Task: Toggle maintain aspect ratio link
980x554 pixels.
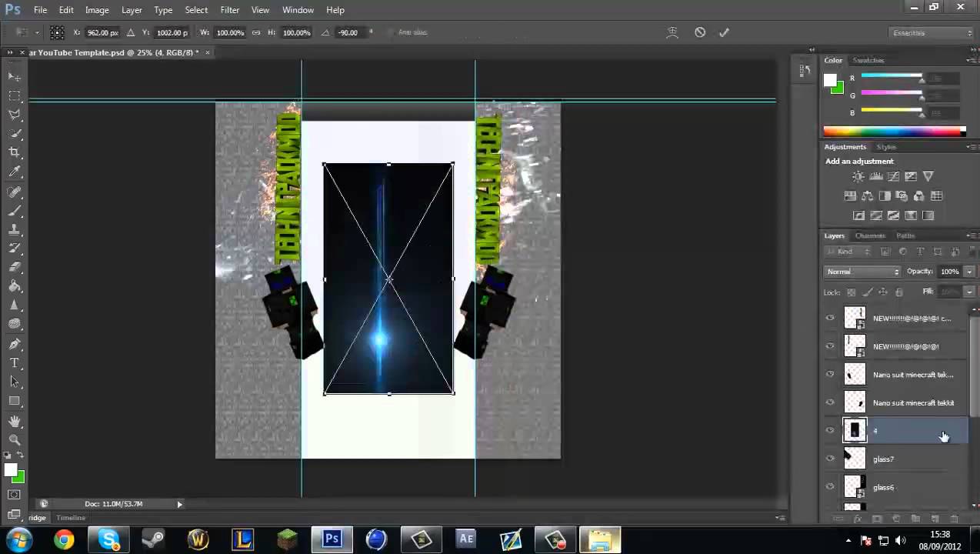Action: pyautogui.click(x=256, y=32)
